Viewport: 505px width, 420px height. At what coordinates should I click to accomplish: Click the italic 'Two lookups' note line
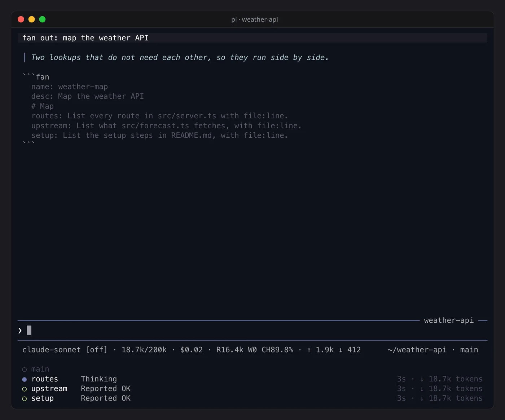(x=180, y=57)
